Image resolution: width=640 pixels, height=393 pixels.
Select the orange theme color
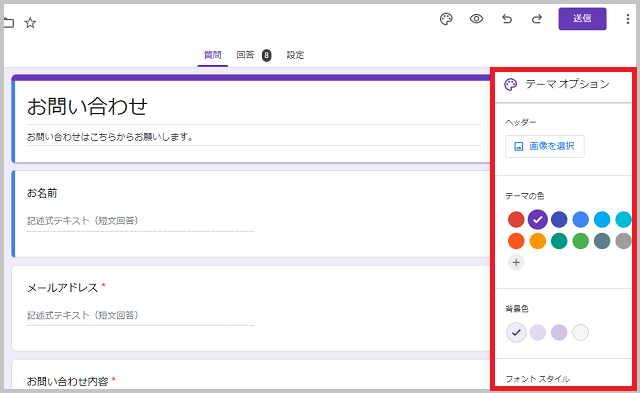point(538,241)
